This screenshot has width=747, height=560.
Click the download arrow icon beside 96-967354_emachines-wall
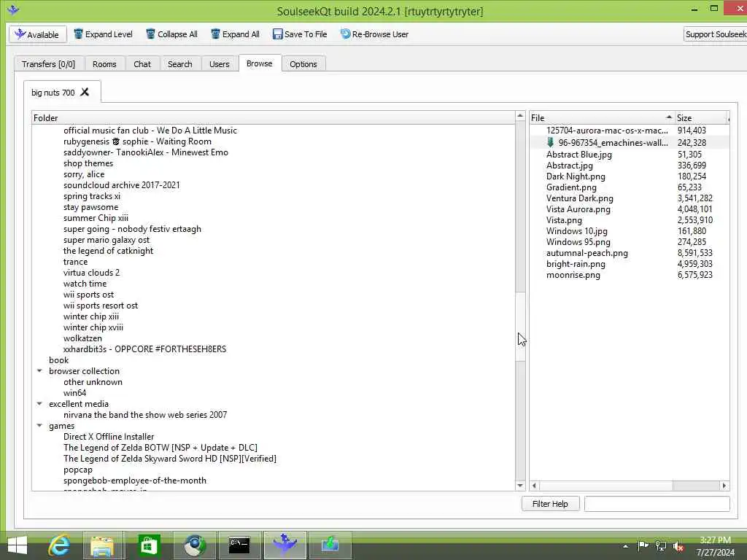point(550,142)
